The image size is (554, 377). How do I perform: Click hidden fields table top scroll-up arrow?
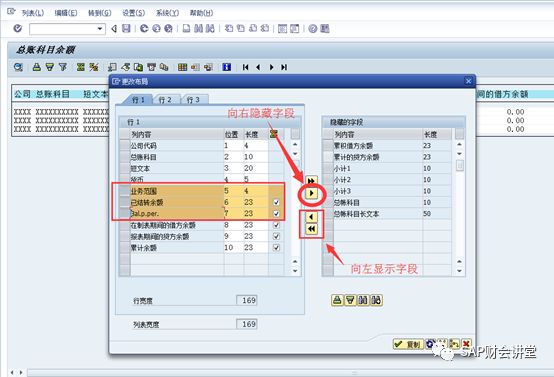pyautogui.click(x=459, y=145)
